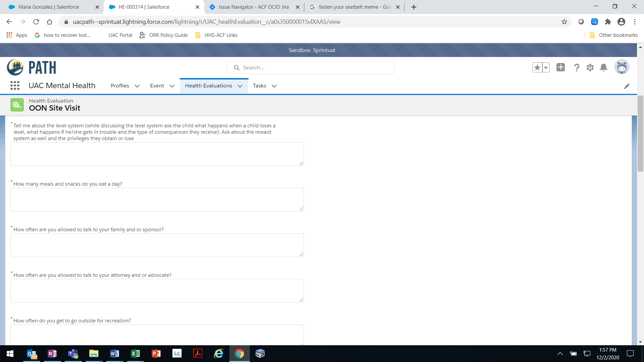644x362 pixels.
Task: Click the Salesforce global Search box
Action: point(310,68)
